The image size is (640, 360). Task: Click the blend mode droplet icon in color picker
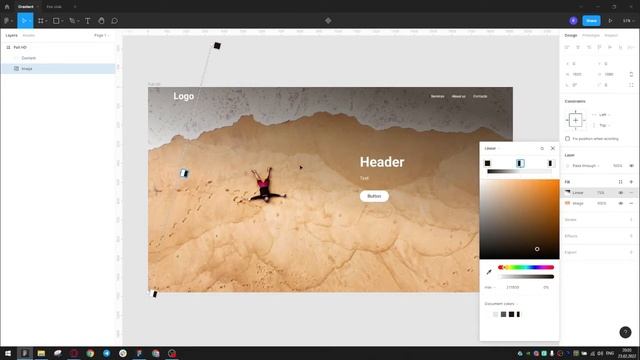pyautogui.click(x=542, y=149)
